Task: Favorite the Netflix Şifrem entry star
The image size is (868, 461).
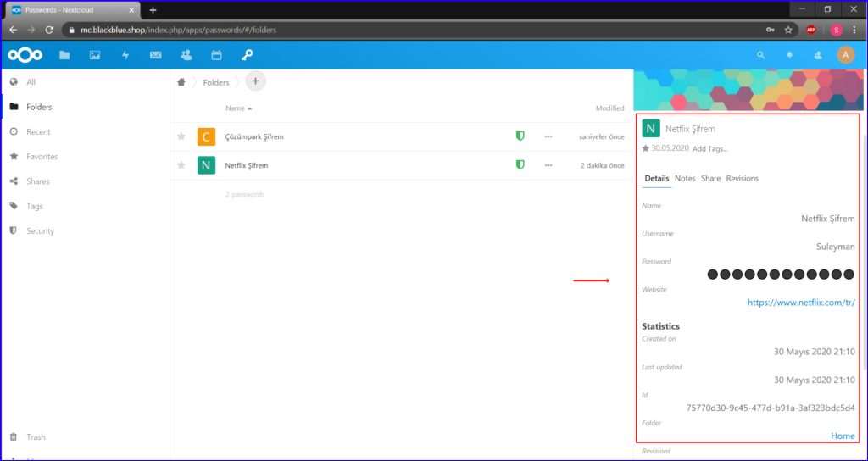Action: click(181, 165)
